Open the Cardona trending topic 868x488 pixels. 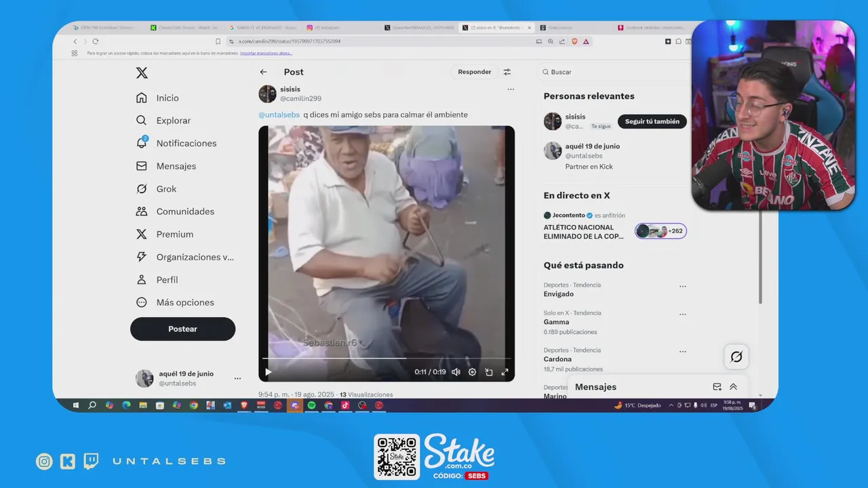(557, 359)
